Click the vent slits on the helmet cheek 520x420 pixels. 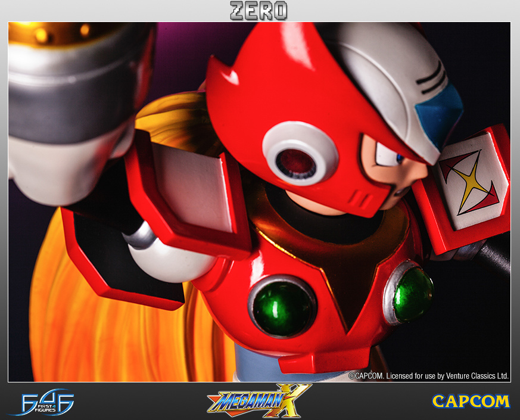click(357, 197)
